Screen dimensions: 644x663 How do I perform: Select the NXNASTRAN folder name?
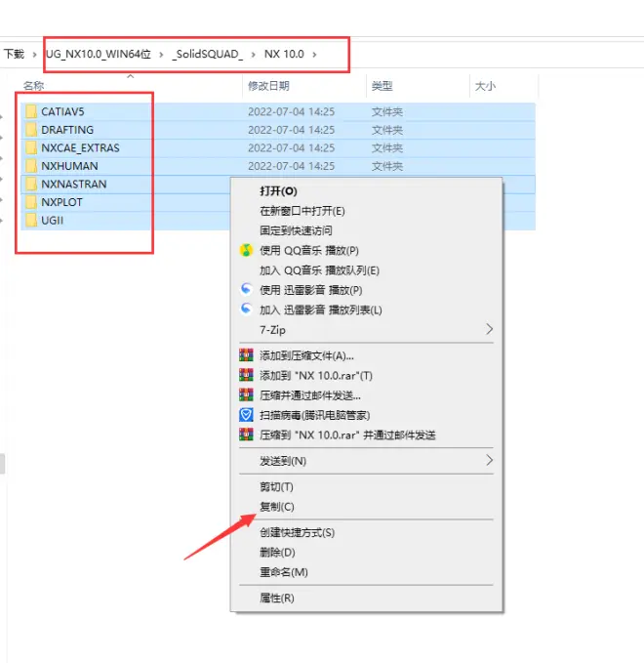(73, 184)
